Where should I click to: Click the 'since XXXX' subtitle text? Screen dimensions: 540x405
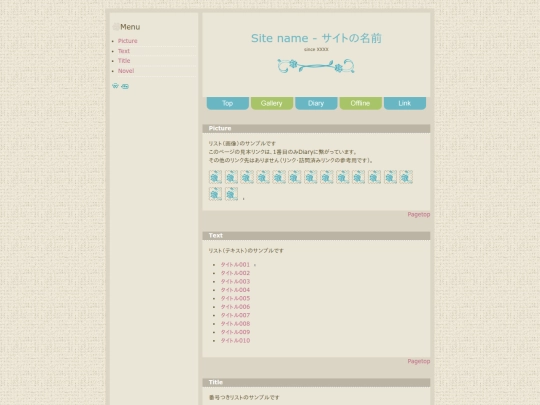pyautogui.click(x=316, y=50)
